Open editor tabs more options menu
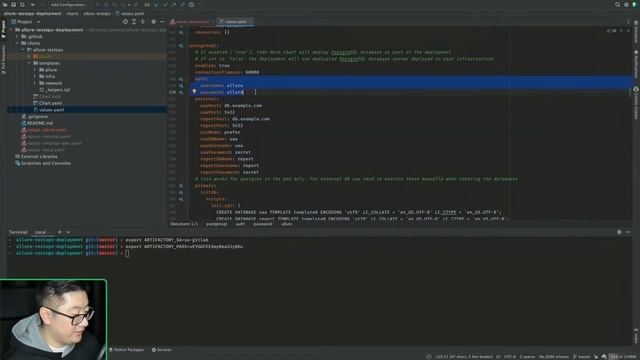The width and height of the screenshot is (640, 360). pos(628,22)
